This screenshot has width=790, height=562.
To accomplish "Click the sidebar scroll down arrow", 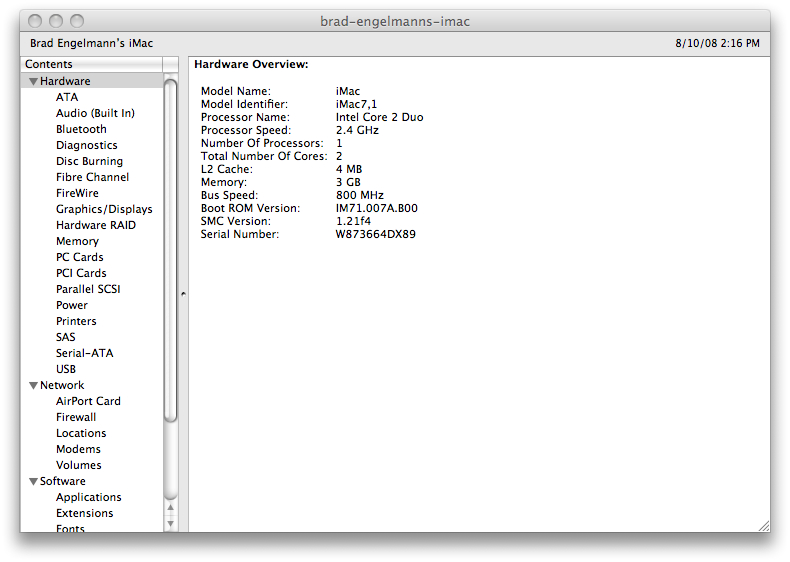I will pyautogui.click(x=171, y=524).
